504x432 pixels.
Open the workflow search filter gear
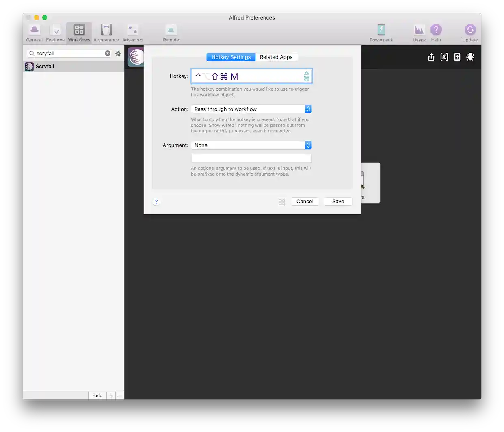(x=118, y=53)
